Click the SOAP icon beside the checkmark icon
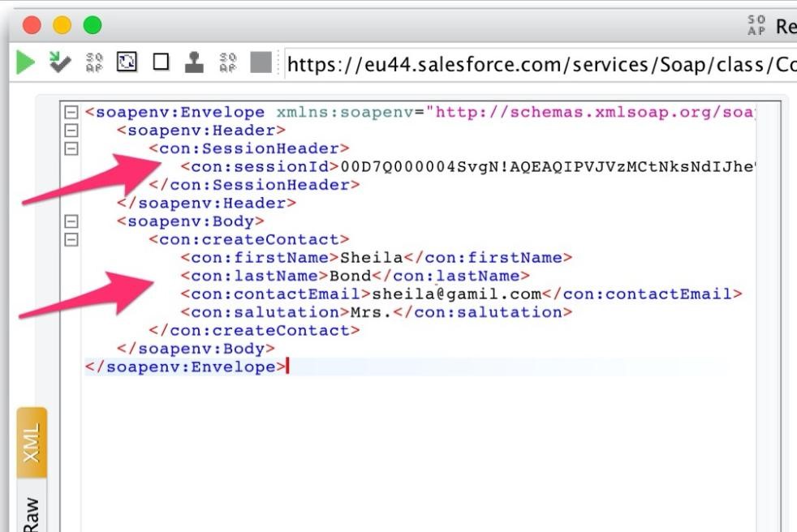The width and height of the screenshot is (797, 532). [94, 63]
